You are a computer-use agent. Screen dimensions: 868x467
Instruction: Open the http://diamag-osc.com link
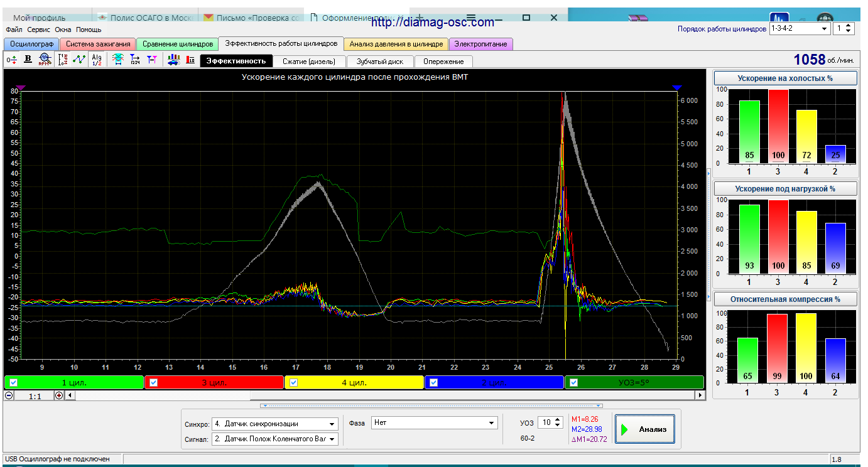point(432,23)
